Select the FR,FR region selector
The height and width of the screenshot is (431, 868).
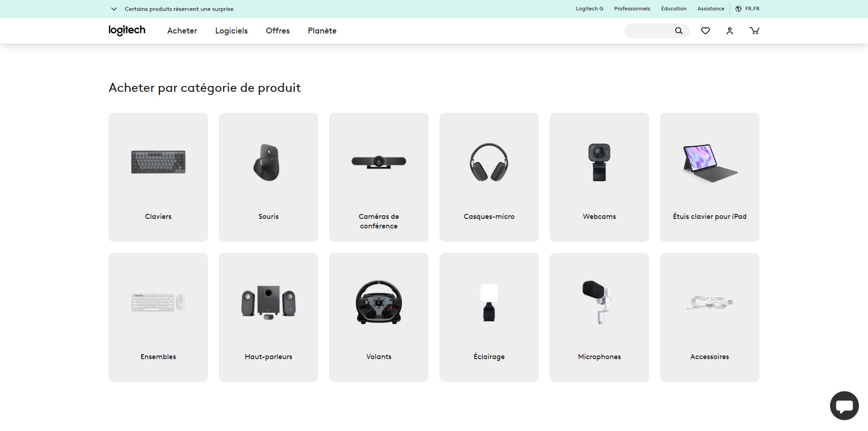[x=752, y=9]
